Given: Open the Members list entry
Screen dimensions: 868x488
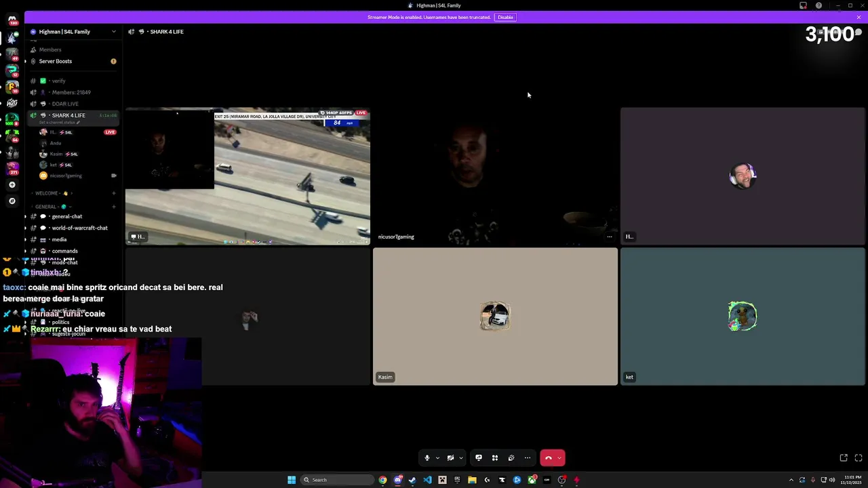Looking at the screenshot, I should [50, 49].
